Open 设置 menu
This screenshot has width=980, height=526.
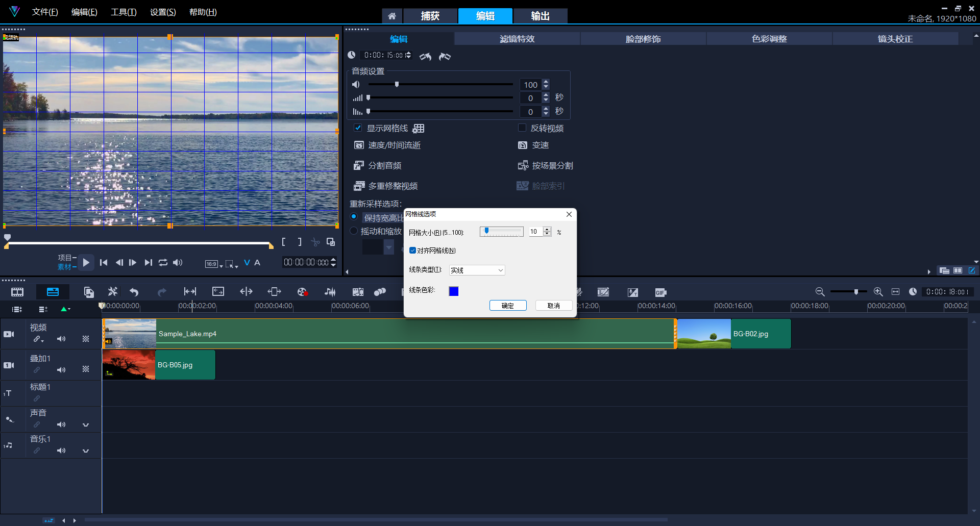point(163,12)
